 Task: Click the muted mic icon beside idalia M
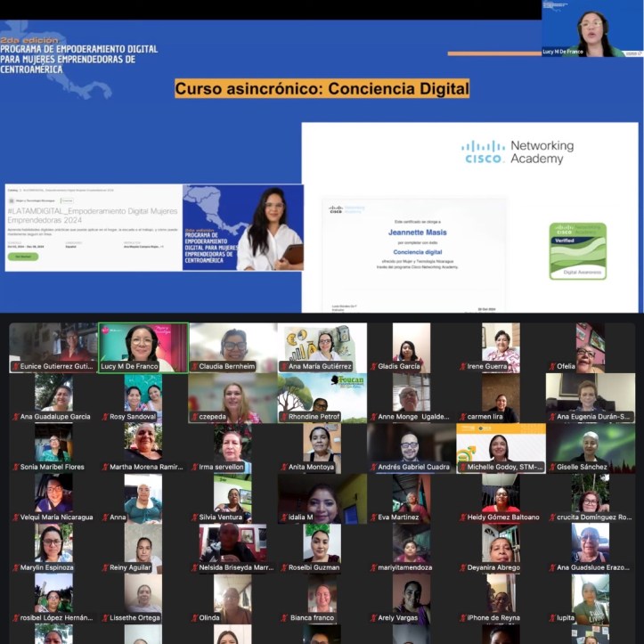pyautogui.click(x=284, y=518)
